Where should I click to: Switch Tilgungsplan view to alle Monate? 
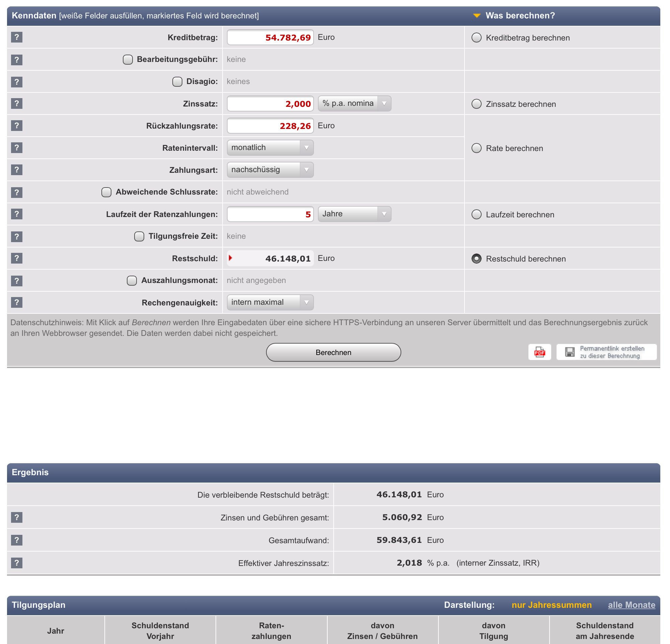(x=631, y=605)
